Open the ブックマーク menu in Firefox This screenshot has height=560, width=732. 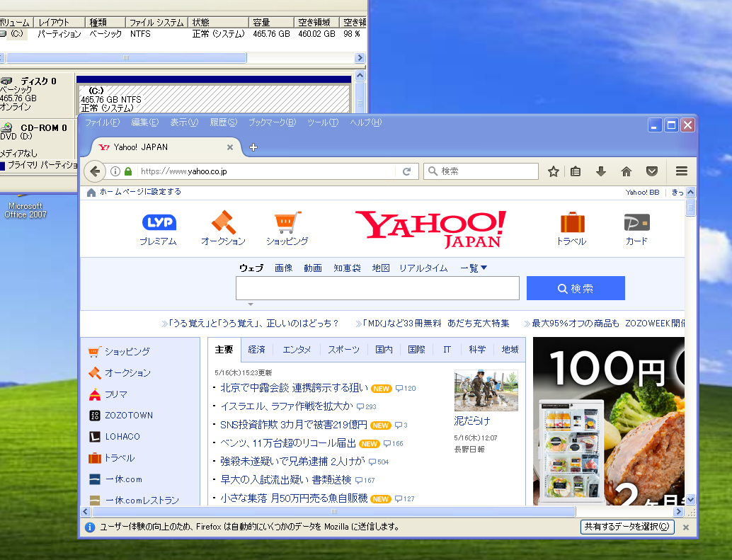pos(272,122)
